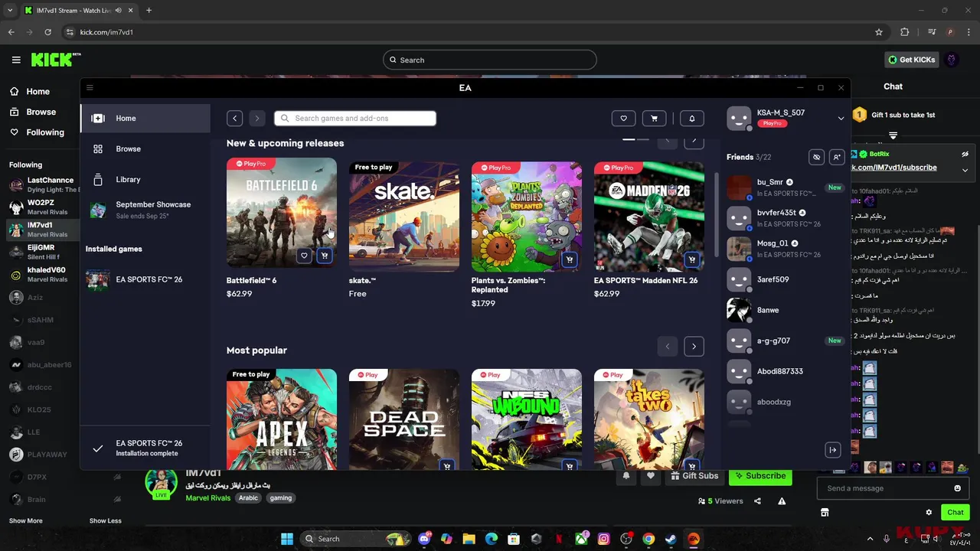The height and width of the screenshot is (551, 980).
Task: Open chat emoji picker
Action: (x=957, y=488)
